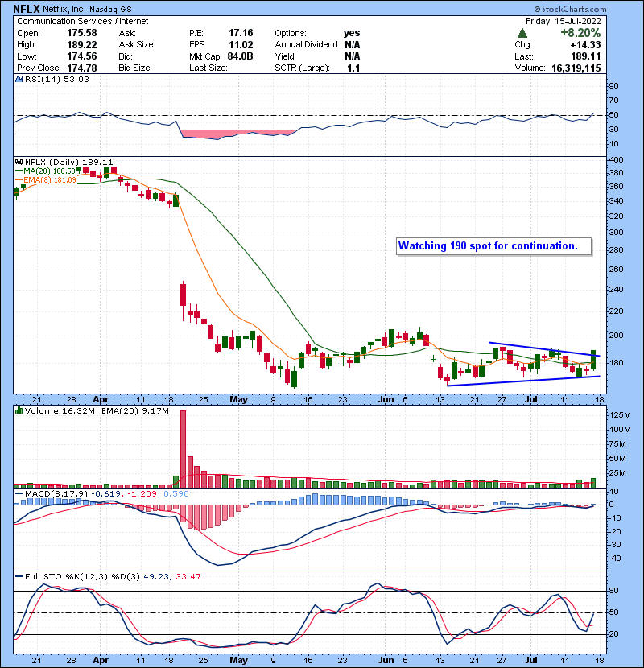
Task: Click the green up-triangle change indicator
Action: [522, 33]
